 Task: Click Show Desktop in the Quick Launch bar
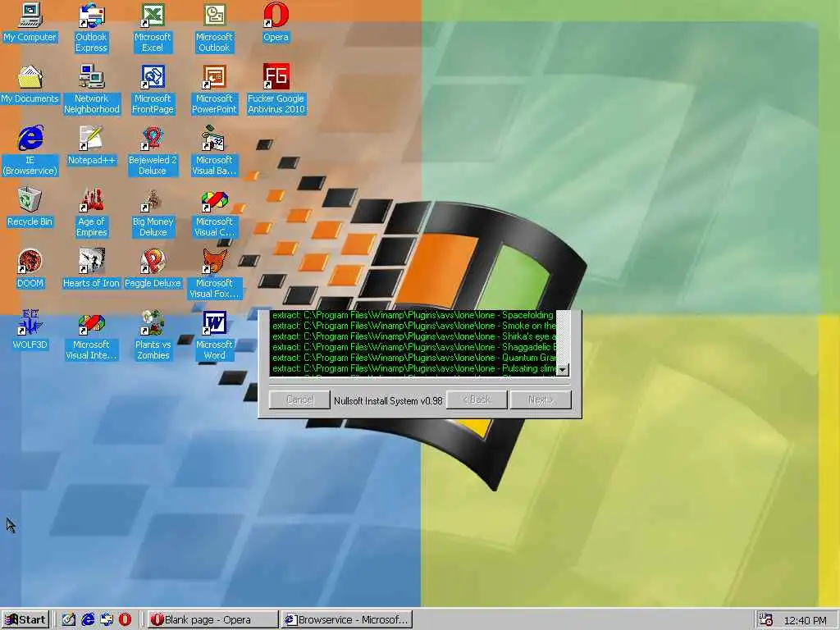pos(69,619)
